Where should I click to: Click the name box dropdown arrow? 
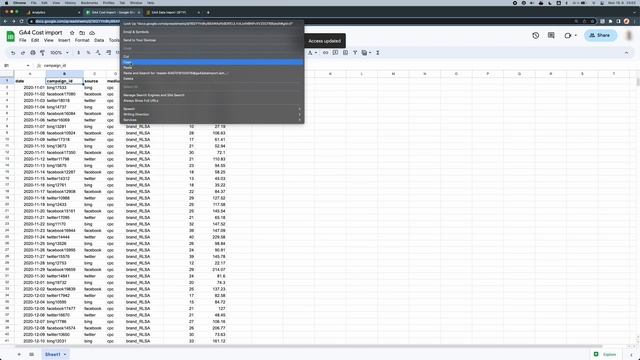(x=28, y=66)
